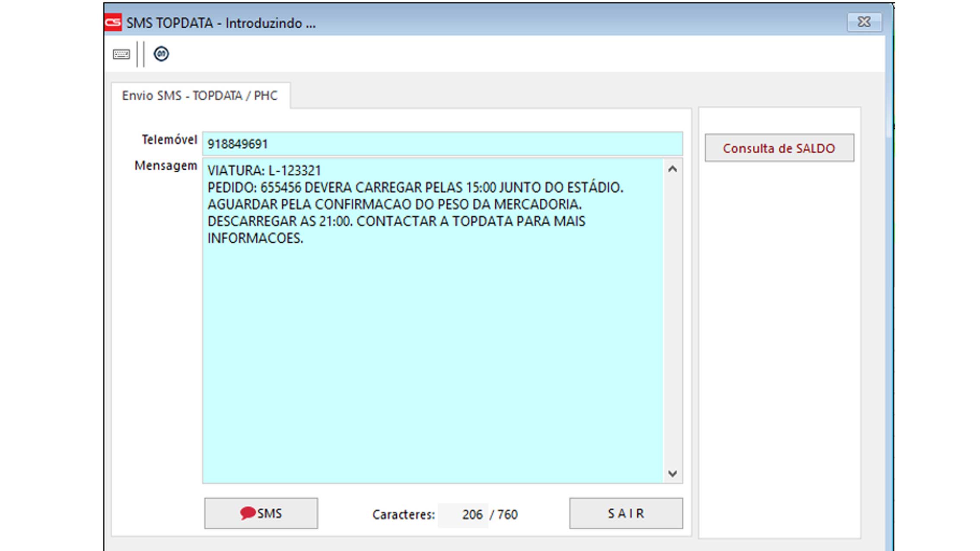Click the keyboard icon in the toolbar

121,54
